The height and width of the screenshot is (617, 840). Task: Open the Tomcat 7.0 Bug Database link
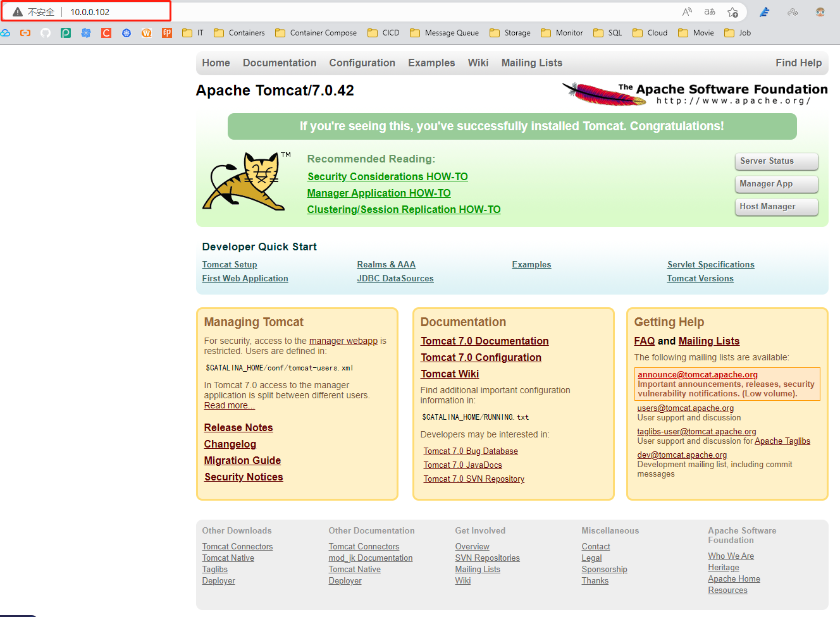pos(471,451)
